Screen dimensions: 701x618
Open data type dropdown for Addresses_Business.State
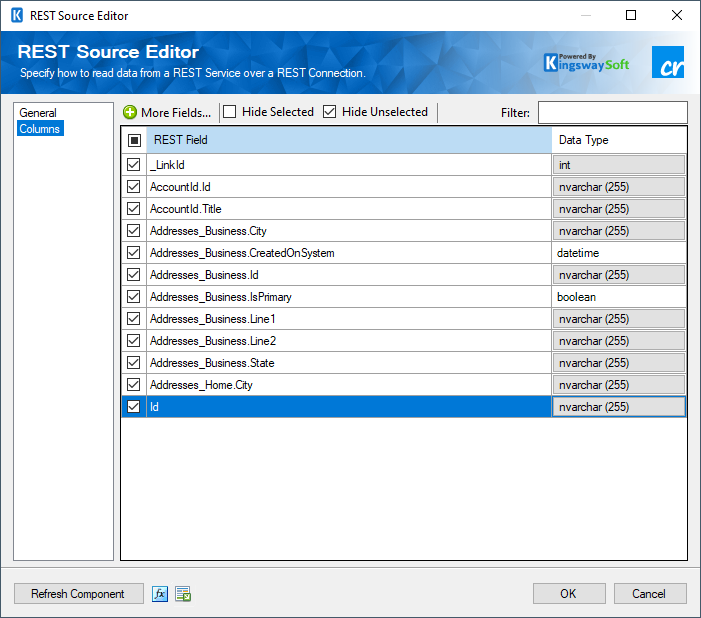coord(619,363)
